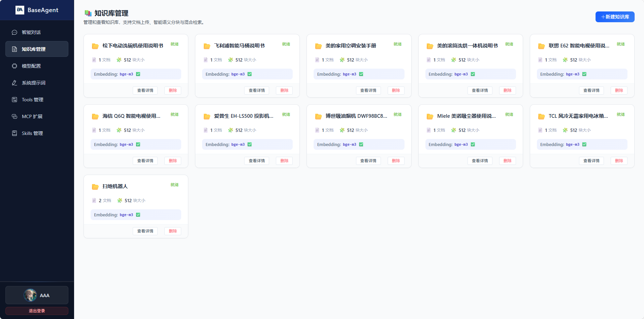Delete the 爱普生 EH-LS500 投影机 knowledge base
Screen dimensions: 644x319
click(284, 161)
